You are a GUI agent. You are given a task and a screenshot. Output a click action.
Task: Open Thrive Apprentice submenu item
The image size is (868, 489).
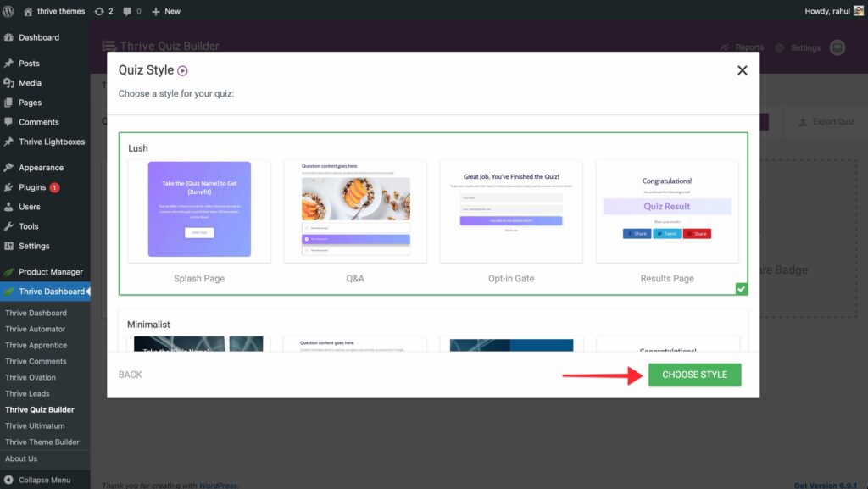pos(36,345)
